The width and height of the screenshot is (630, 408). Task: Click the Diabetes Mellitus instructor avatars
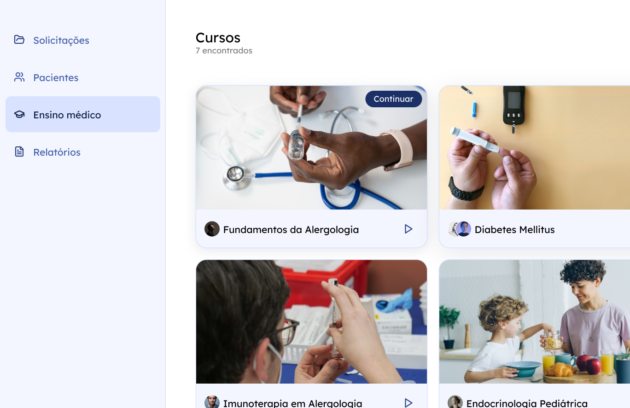(x=460, y=229)
